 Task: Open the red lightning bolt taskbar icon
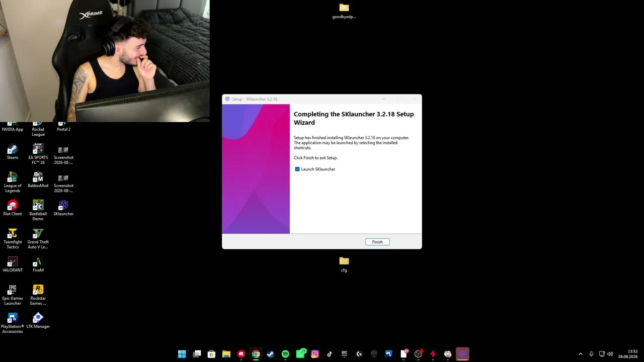pyautogui.click(x=433, y=354)
